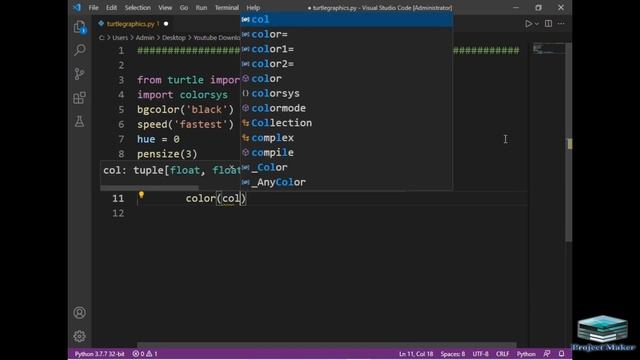640x360 pixels.
Task: Open the Explorer view in activity bar
Action: point(80,27)
